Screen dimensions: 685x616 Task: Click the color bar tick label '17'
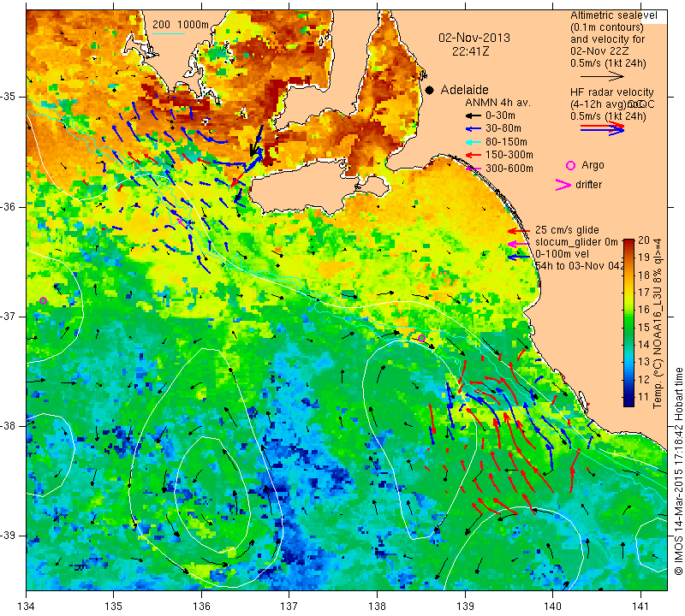(x=644, y=292)
